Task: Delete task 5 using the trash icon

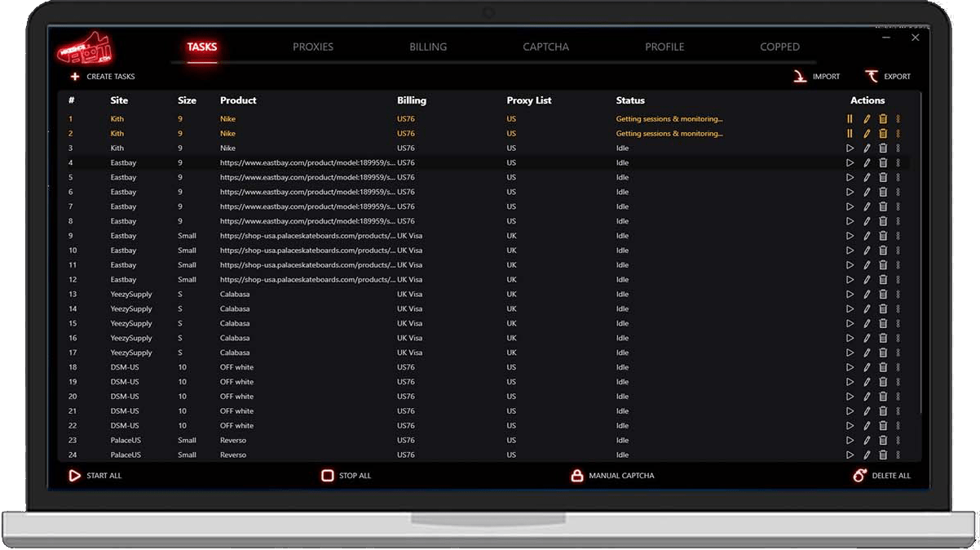Action: click(x=882, y=177)
